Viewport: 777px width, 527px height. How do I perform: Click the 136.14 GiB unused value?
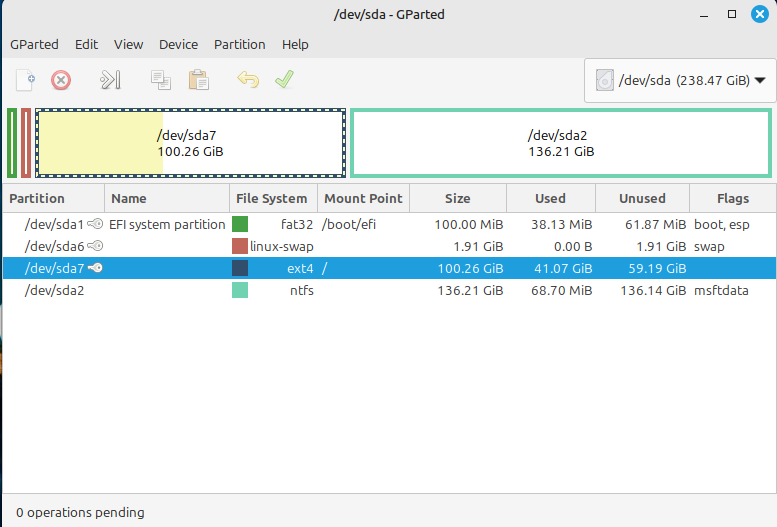click(653, 290)
